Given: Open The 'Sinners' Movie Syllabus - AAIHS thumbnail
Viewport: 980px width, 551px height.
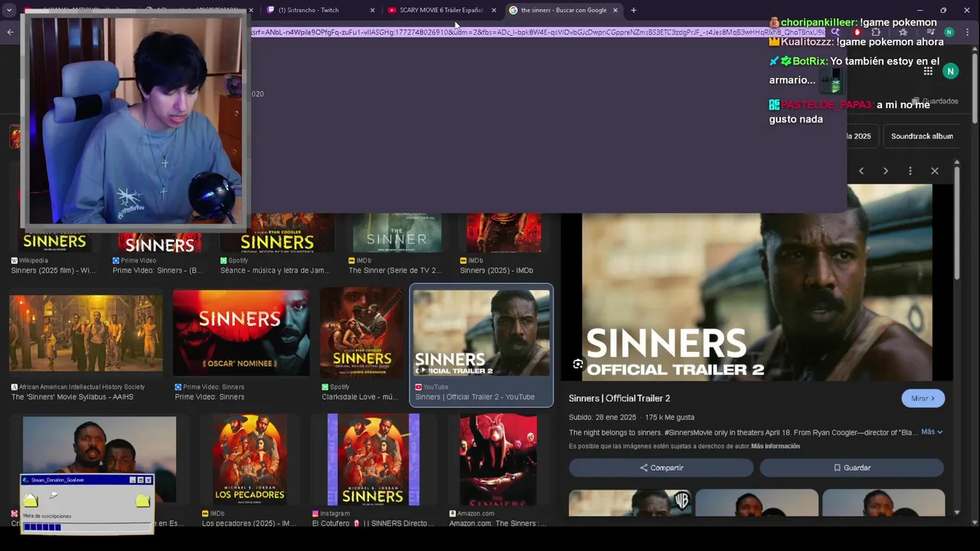Looking at the screenshot, I should 86,334.
